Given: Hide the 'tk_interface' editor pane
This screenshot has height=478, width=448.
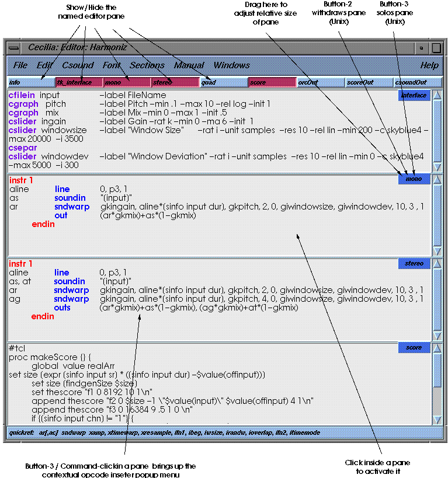Looking at the screenshot, I should (x=79, y=82).
